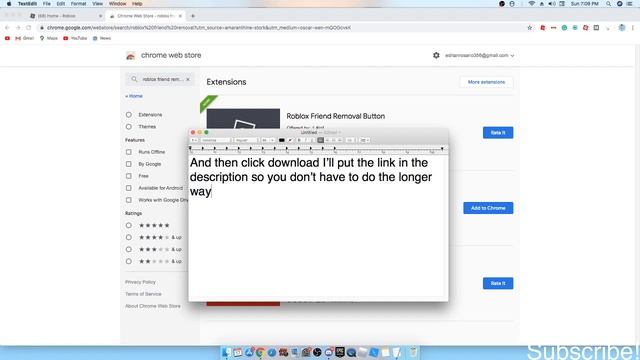The image size is (640, 360).
Task: Check the By Google feature box
Action: coord(129,164)
